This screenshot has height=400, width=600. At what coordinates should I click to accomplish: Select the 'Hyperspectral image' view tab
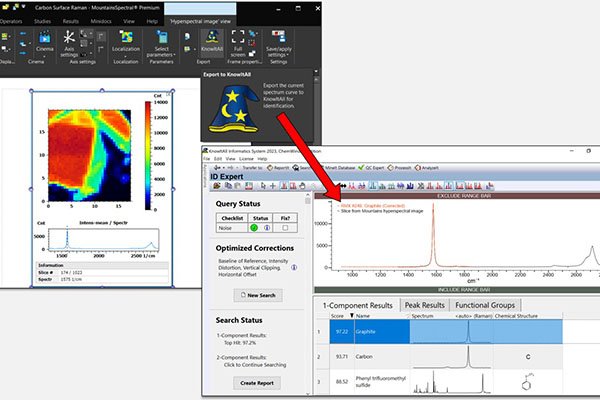tap(201, 21)
